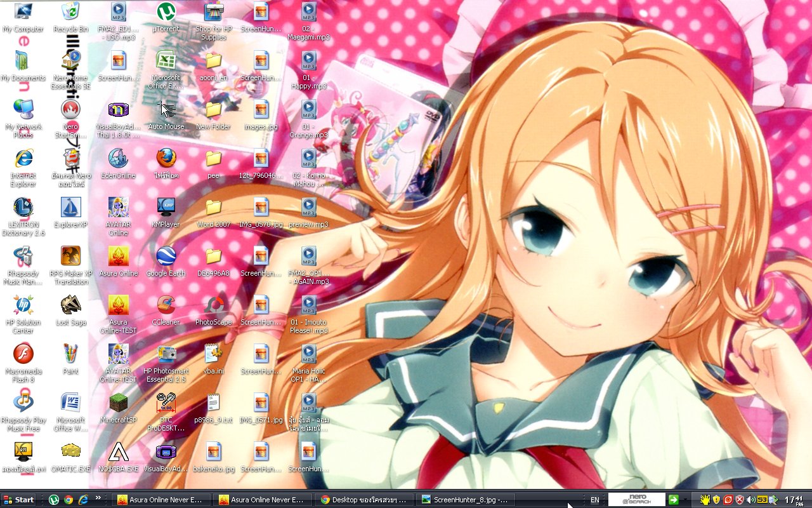Select the Recycle Bin icon
The width and height of the screenshot is (812, 508).
tap(70, 17)
